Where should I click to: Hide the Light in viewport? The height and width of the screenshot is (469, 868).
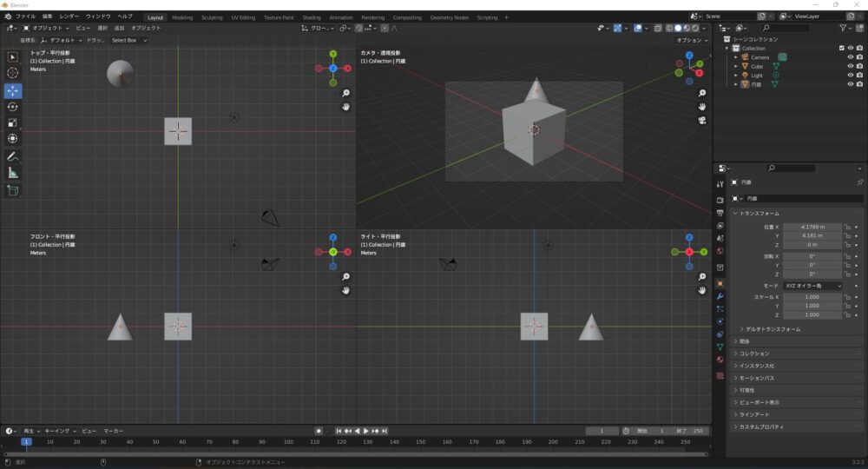pyautogui.click(x=851, y=75)
